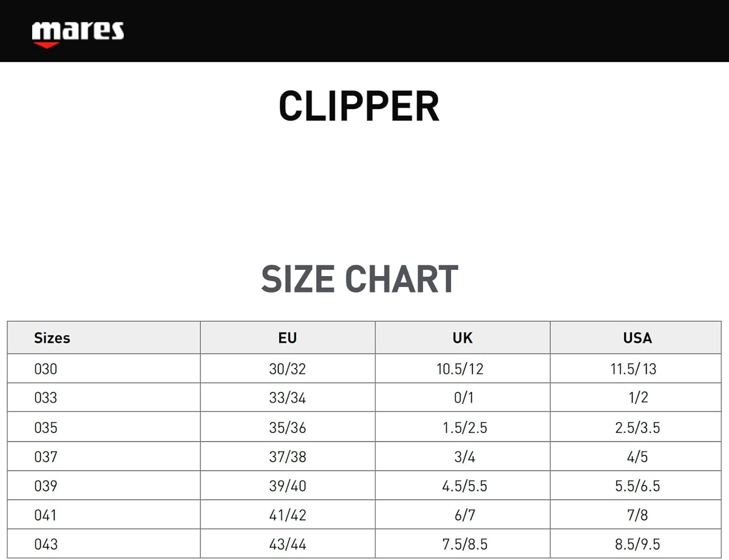Select the Sizes column header
This screenshot has width=729, height=560.
pos(52,338)
